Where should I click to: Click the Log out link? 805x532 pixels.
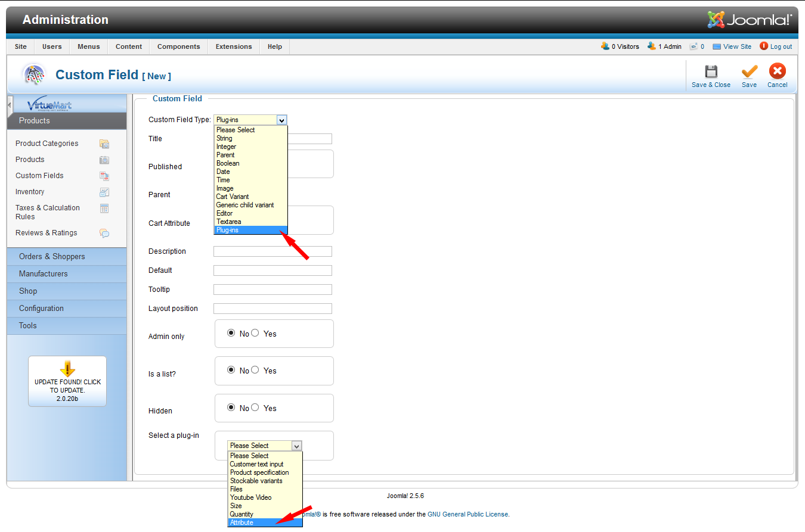pos(781,46)
